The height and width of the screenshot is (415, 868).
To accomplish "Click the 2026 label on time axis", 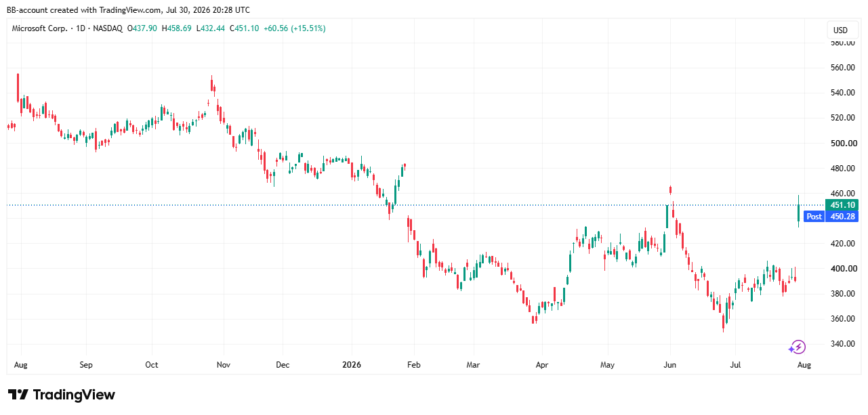I will [x=352, y=365].
